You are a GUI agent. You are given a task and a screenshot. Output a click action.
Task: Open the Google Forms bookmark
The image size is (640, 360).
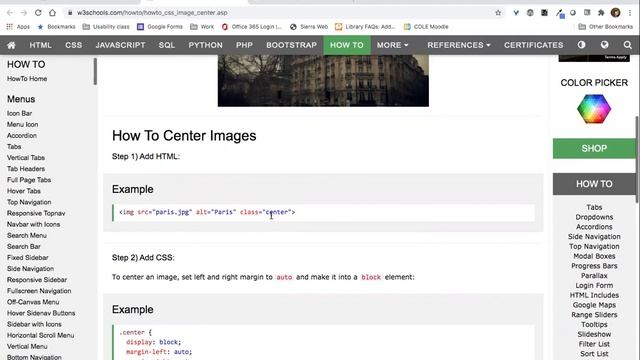coord(160,27)
